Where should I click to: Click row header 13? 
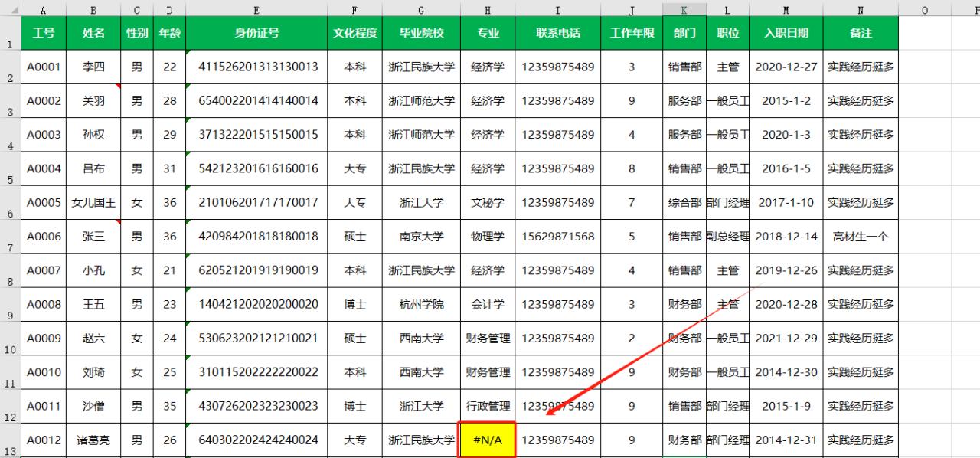click(10, 440)
